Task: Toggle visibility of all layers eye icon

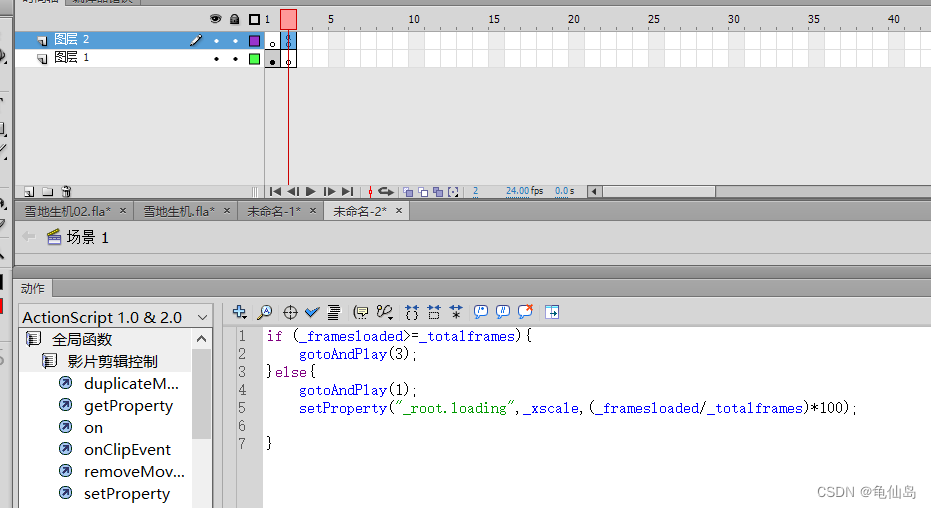Action: coord(216,19)
